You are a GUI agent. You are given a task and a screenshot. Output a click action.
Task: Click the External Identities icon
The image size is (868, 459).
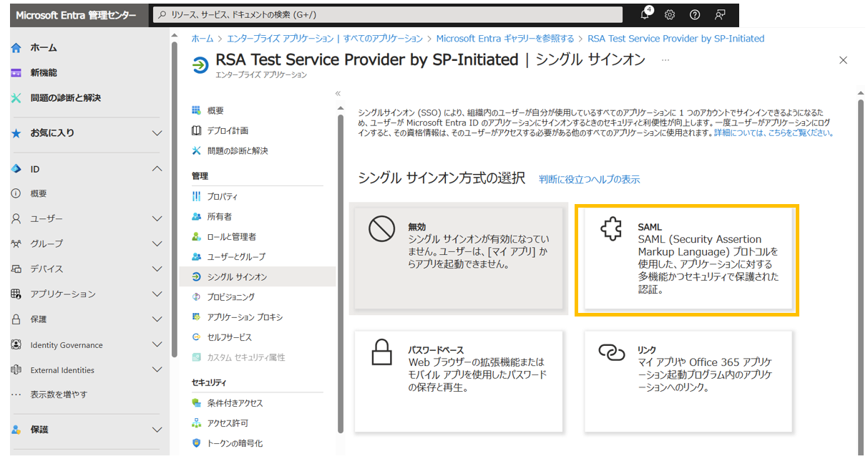point(16,370)
